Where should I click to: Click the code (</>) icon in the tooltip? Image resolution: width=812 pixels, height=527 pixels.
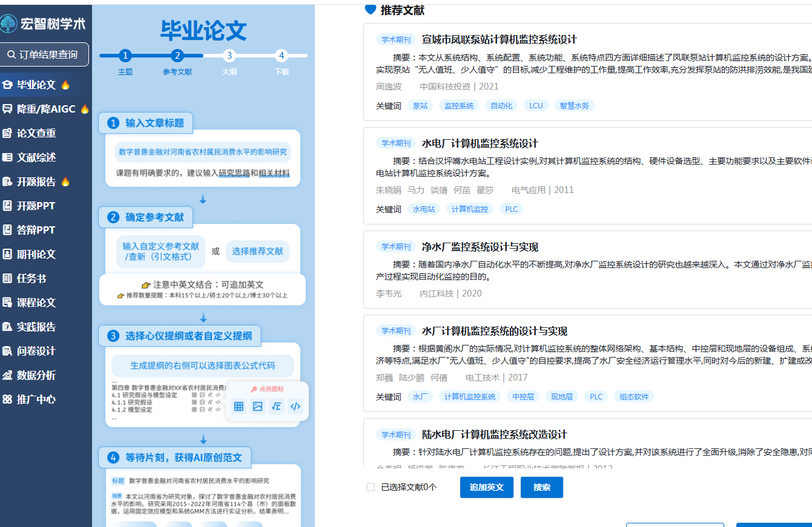(x=295, y=406)
